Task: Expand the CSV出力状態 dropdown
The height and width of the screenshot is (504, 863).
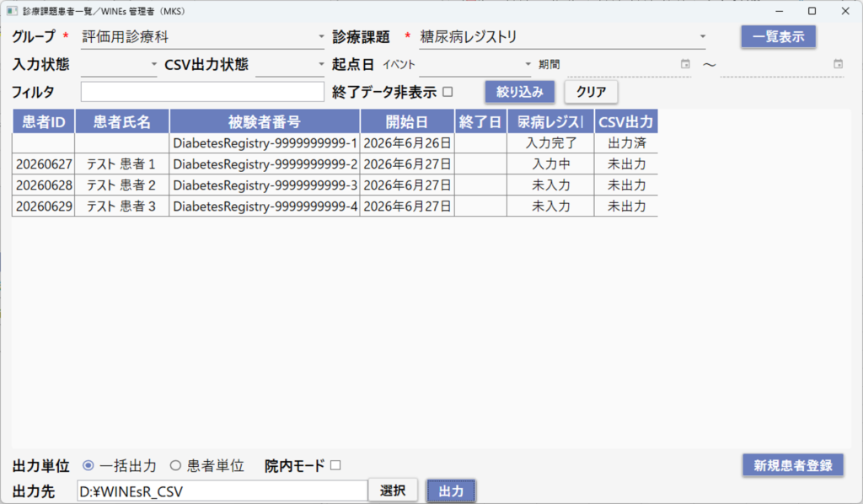Action: 291,64
